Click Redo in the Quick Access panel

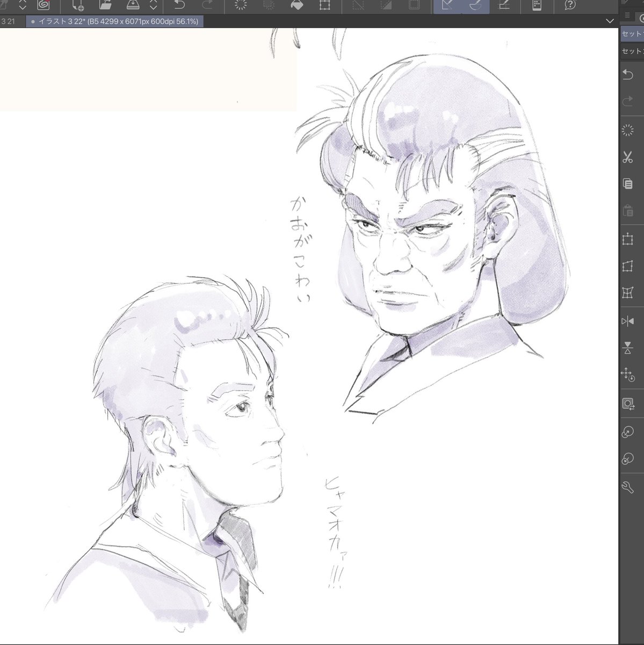627,102
